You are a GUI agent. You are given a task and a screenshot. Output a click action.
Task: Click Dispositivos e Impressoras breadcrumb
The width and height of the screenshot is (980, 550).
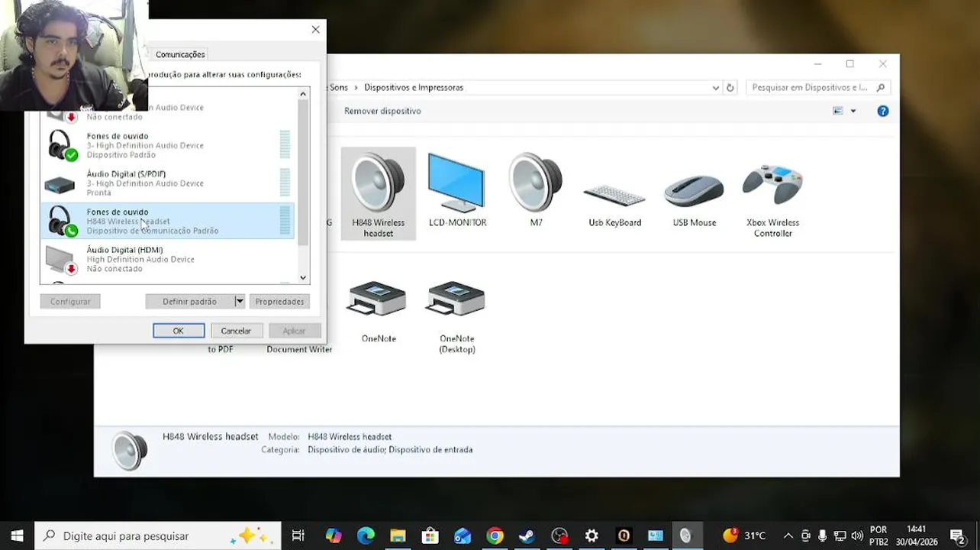click(414, 88)
